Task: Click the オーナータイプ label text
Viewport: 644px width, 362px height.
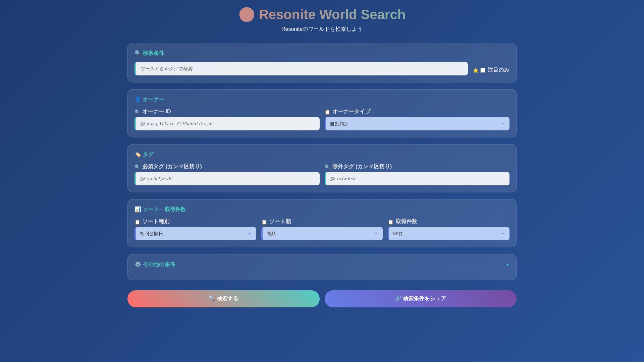Action: [352, 112]
